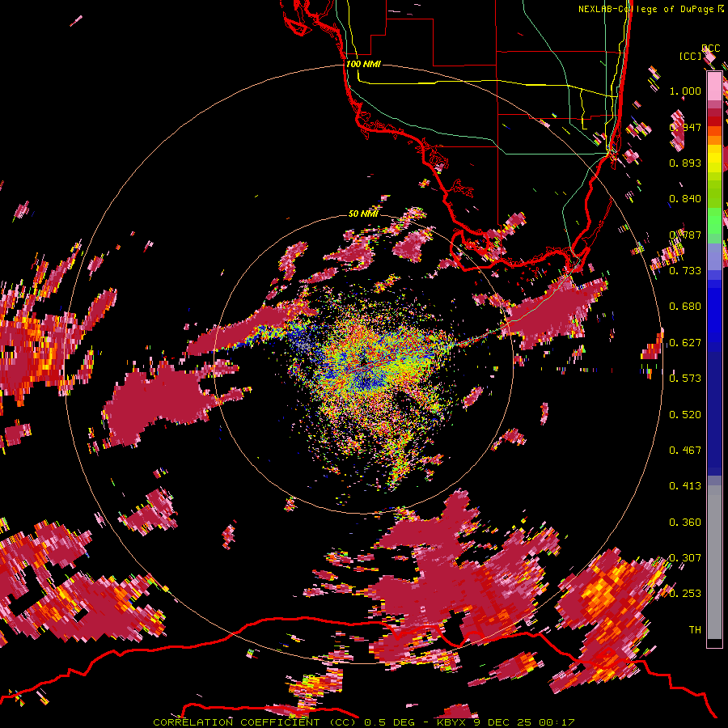Click the 0.893 legend value

click(685, 163)
